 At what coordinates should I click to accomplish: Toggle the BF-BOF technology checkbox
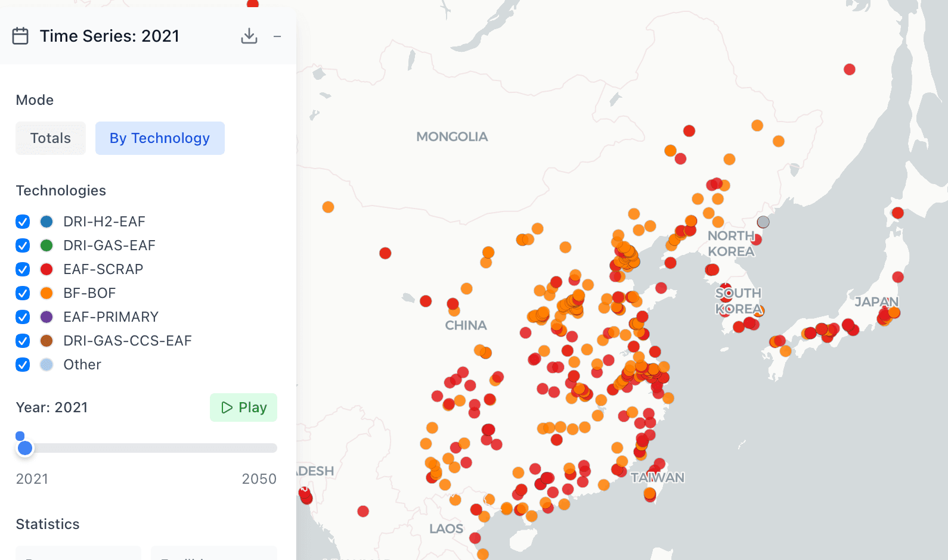coord(23,293)
